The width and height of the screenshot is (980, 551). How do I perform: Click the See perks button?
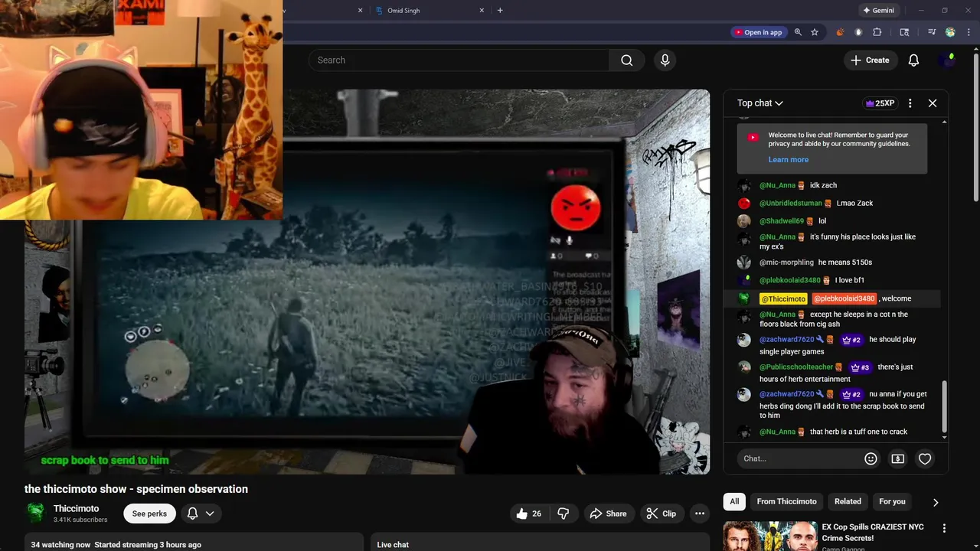point(149,514)
